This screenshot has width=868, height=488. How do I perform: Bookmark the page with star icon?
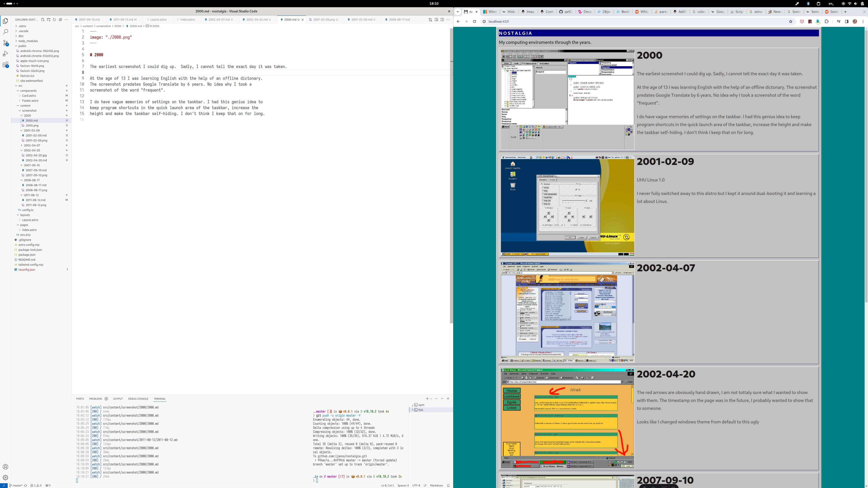(x=790, y=21)
